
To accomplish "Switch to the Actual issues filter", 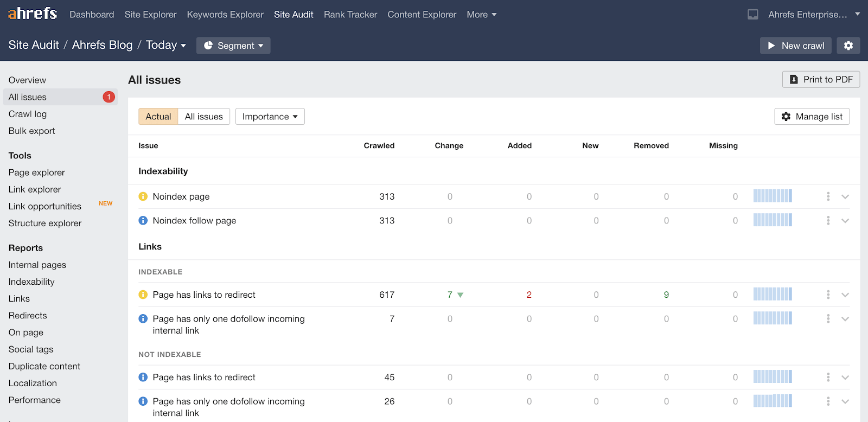I will (x=158, y=117).
